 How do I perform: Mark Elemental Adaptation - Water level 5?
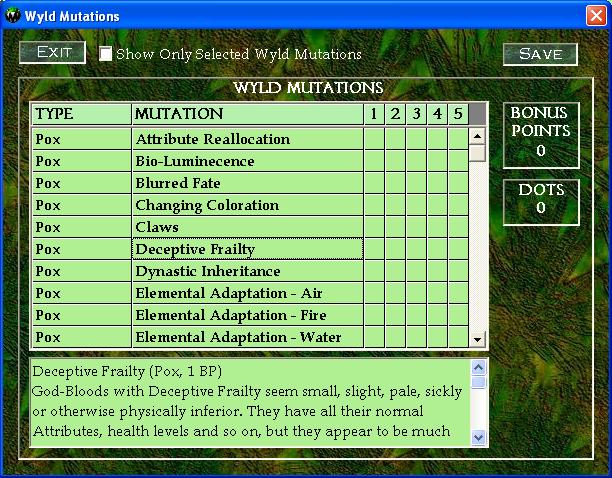click(458, 337)
